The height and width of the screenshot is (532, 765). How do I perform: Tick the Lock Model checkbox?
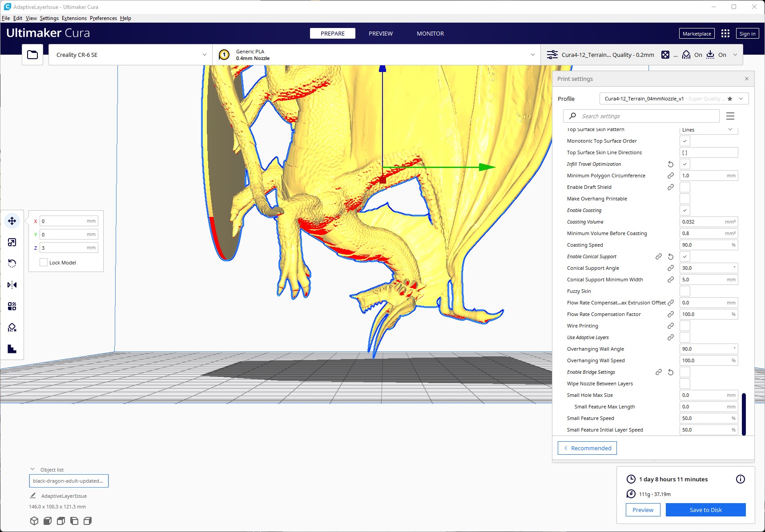click(x=44, y=262)
